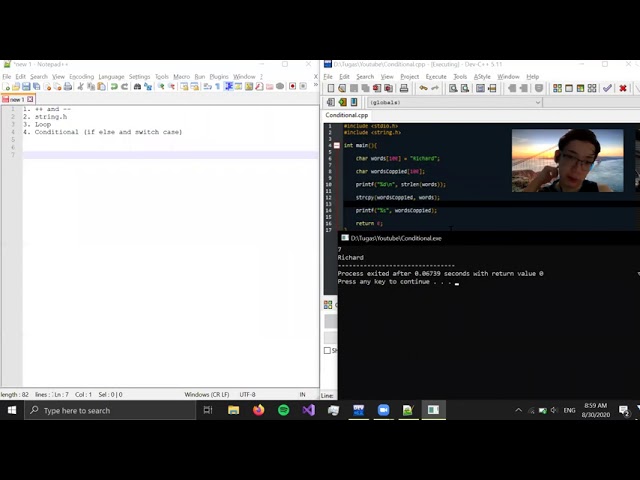Click Redo arrow in Notepad++ toolbar
The width and height of the screenshot is (640, 480).
[124, 87]
